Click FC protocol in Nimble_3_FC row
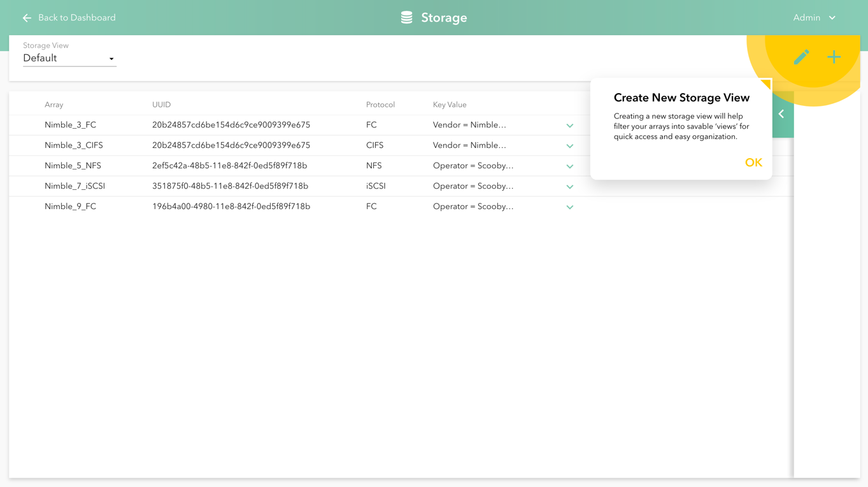 pos(371,125)
